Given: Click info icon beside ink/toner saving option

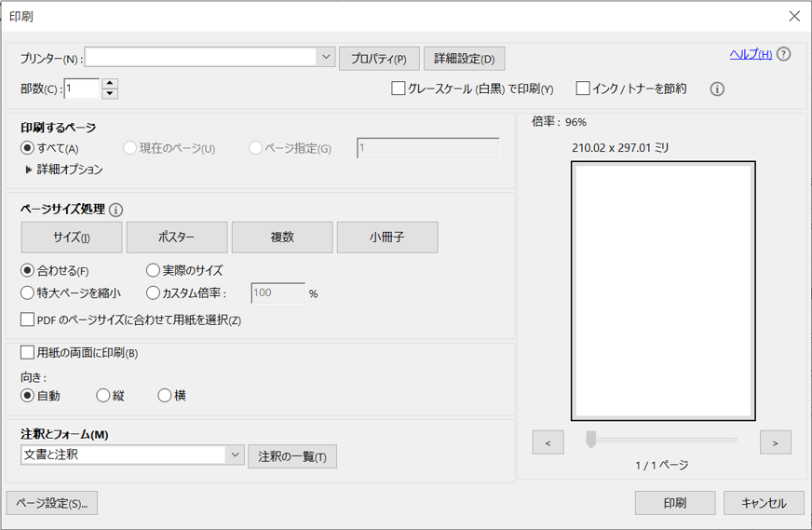Looking at the screenshot, I should [x=717, y=89].
